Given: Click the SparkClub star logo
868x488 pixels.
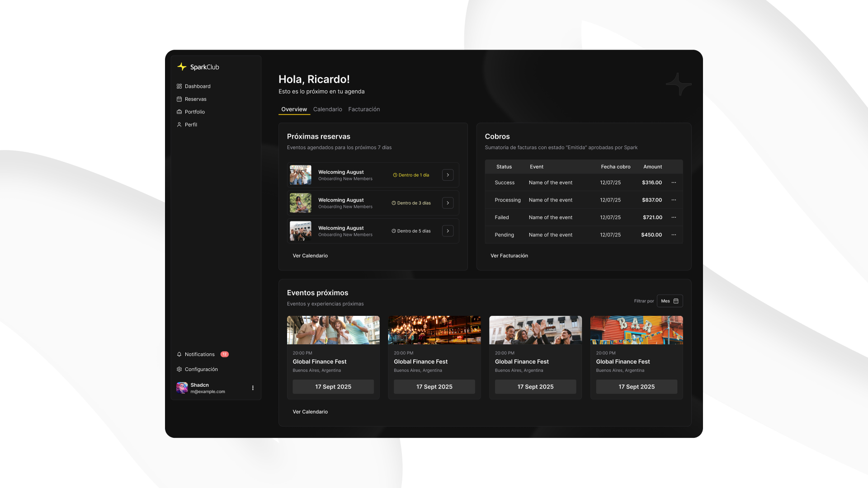Looking at the screenshot, I should tap(182, 67).
